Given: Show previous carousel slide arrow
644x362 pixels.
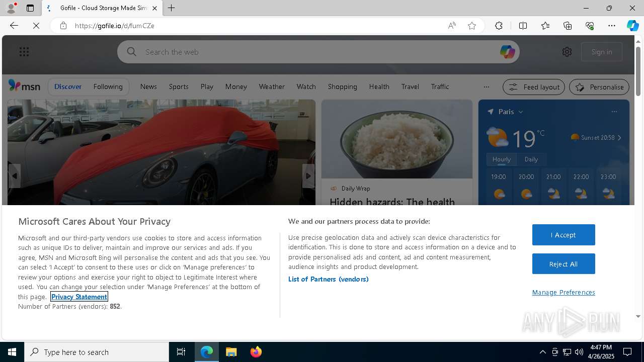Looking at the screenshot, I should [14, 176].
